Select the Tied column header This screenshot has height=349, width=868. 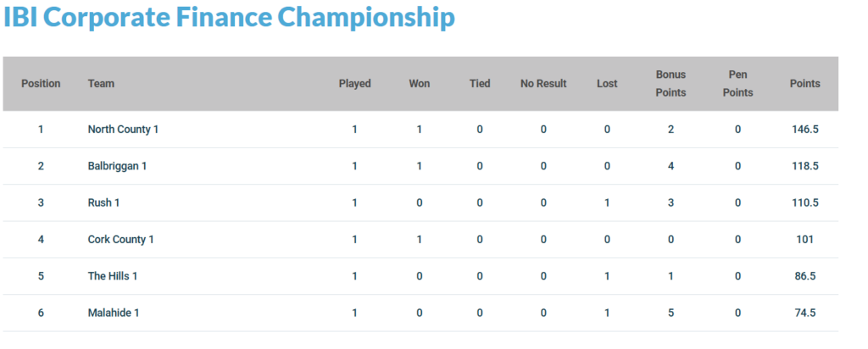pos(480,84)
